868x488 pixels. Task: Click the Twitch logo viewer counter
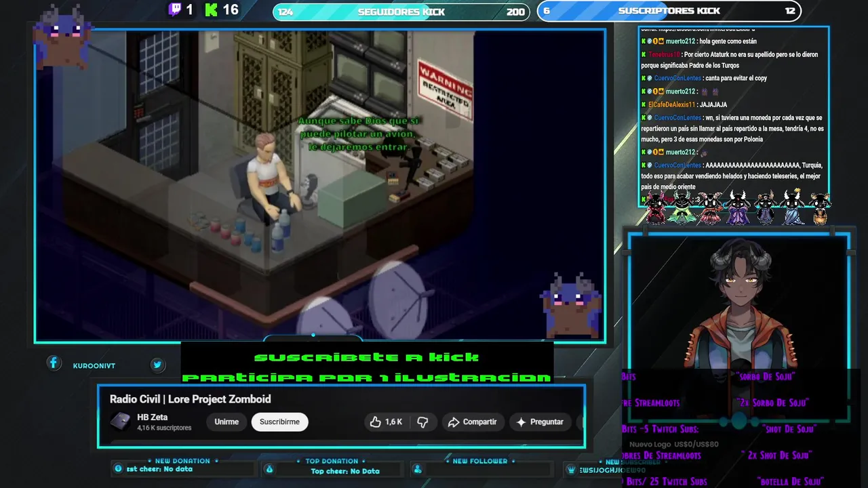pos(180,9)
